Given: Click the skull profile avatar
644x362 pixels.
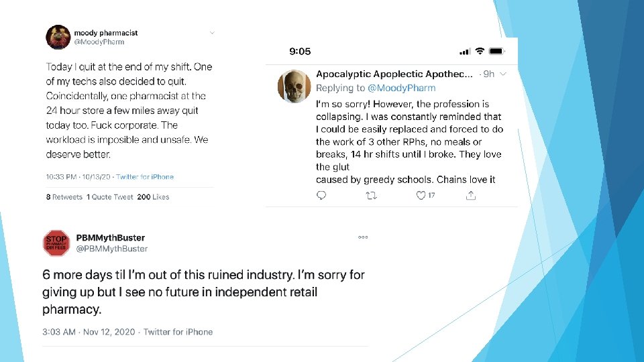Looking at the screenshot, I should click(x=292, y=87).
